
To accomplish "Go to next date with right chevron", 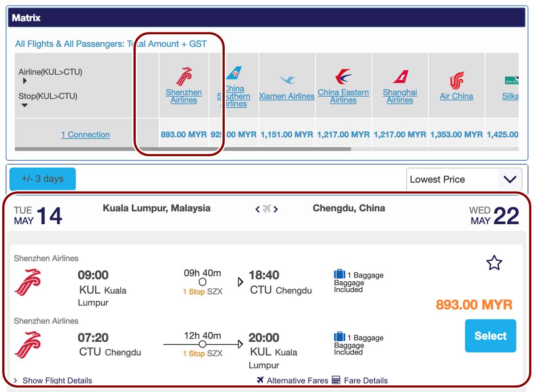I will coord(275,209).
